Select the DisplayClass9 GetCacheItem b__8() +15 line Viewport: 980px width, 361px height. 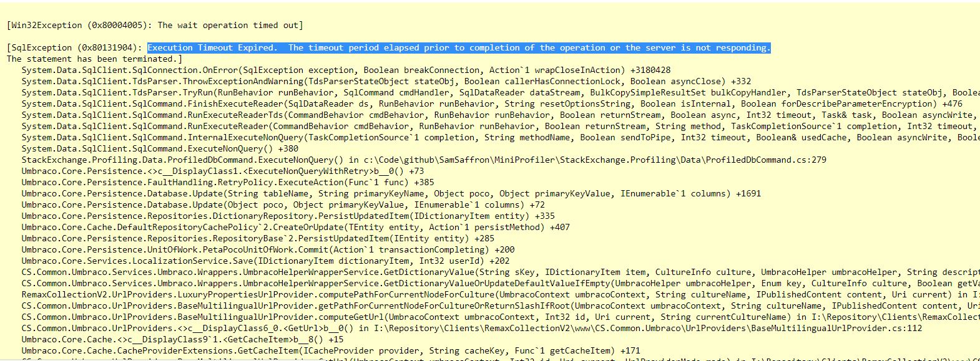coord(182,340)
